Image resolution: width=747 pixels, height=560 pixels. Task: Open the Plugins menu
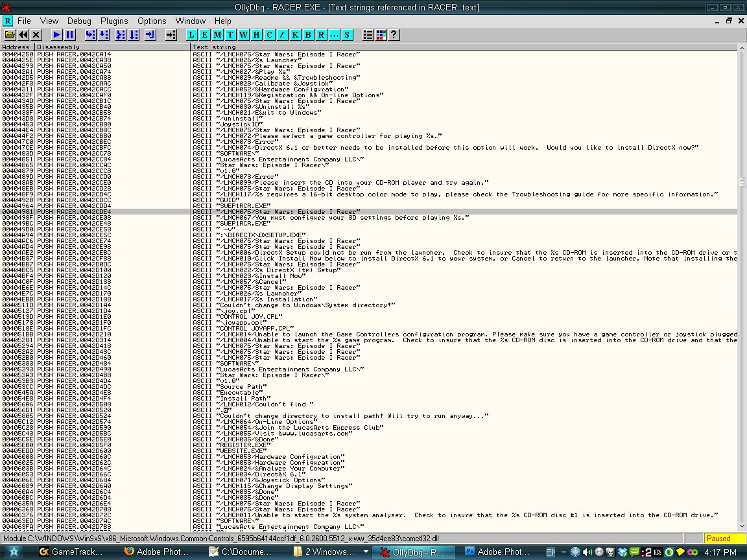pyautogui.click(x=114, y=21)
